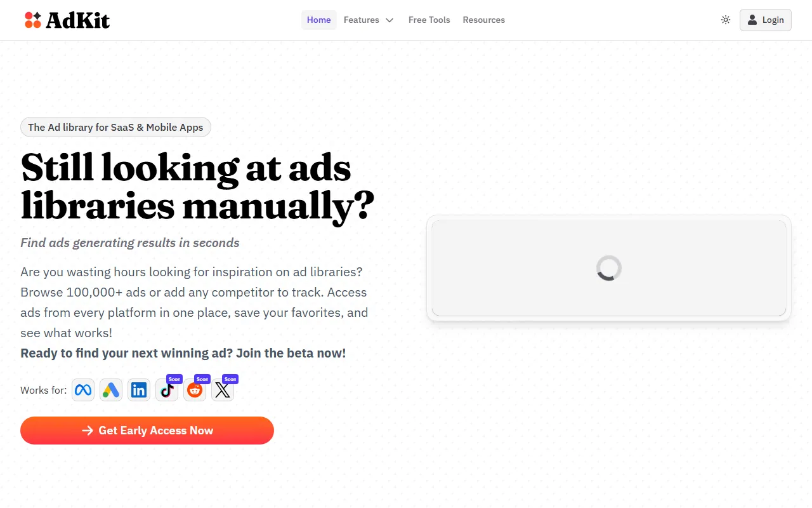Image resolution: width=812 pixels, height=508 pixels.
Task: Open the Features menu label
Action: coord(362,20)
